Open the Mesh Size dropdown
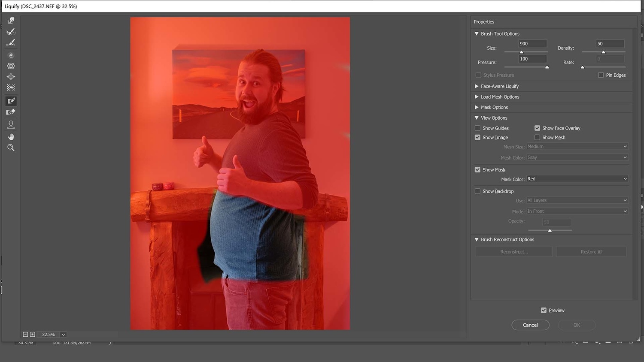644x362 pixels. (577, 147)
